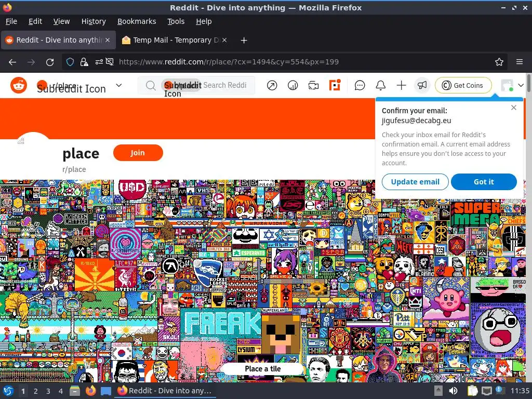This screenshot has height=399, width=532.
Task: Click the taskbar volume icon
Action: [x=453, y=391]
